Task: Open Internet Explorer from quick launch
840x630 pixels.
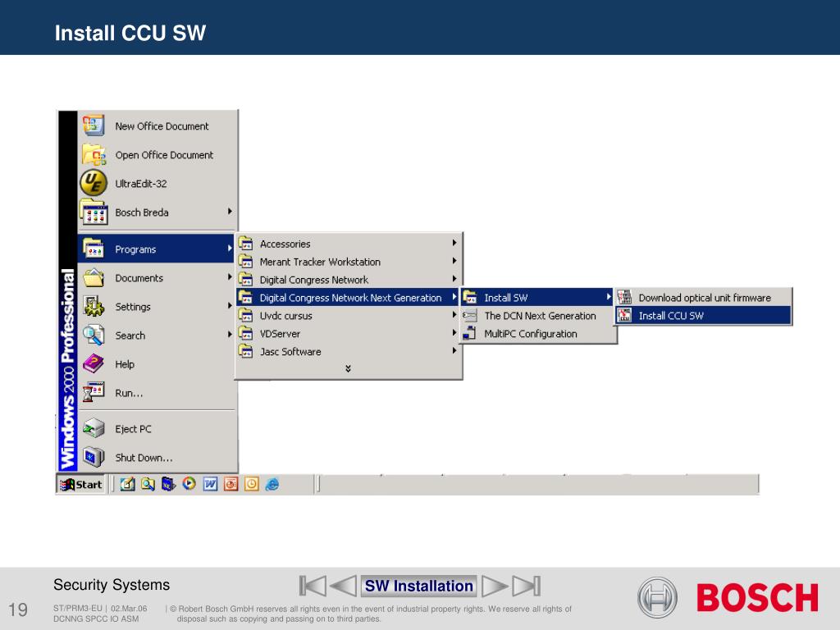Action: [272, 484]
